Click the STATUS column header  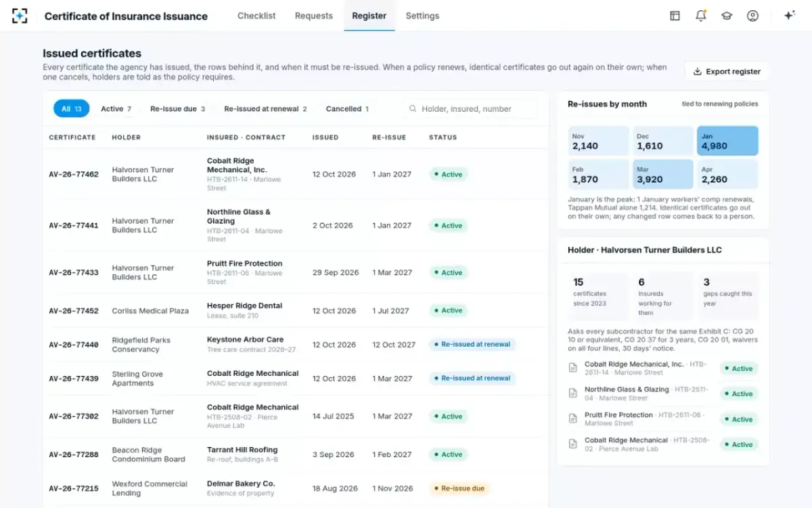tap(443, 137)
